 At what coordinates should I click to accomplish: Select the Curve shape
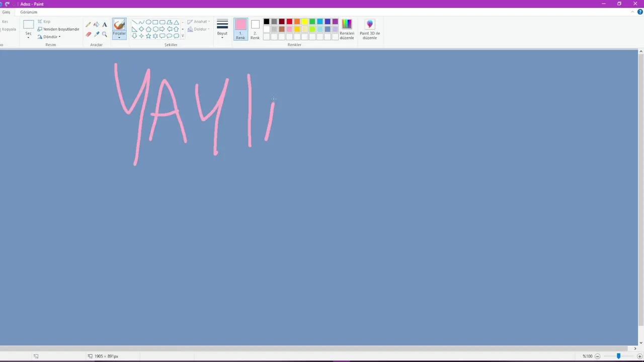pyautogui.click(x=141, y=22)
